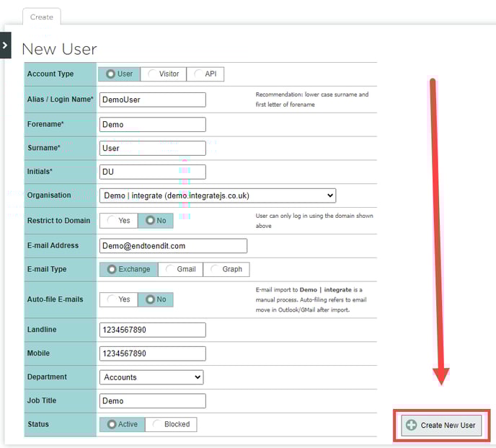
Task: Open the Organisation dropdown
Action: 217,196
